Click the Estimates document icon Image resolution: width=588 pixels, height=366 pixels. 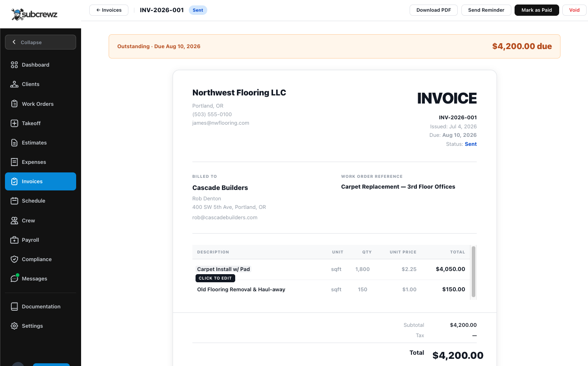[x=14, y=143]
